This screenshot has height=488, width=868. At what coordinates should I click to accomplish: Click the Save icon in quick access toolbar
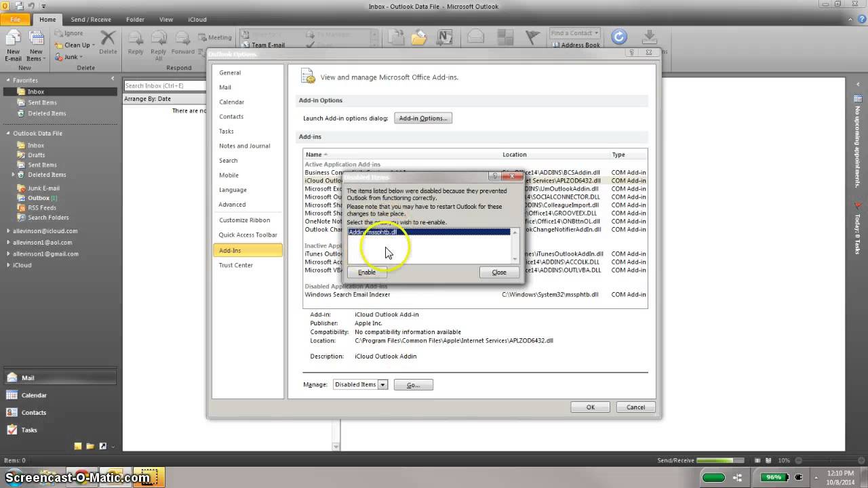point(19,6)
